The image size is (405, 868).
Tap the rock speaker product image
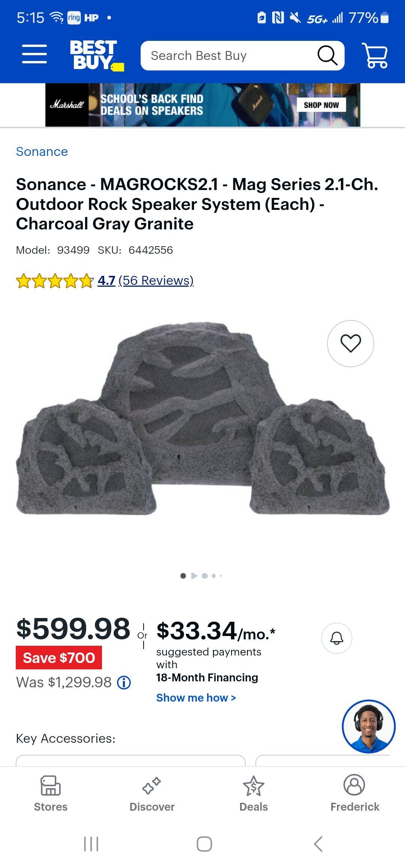pos(202,420)
